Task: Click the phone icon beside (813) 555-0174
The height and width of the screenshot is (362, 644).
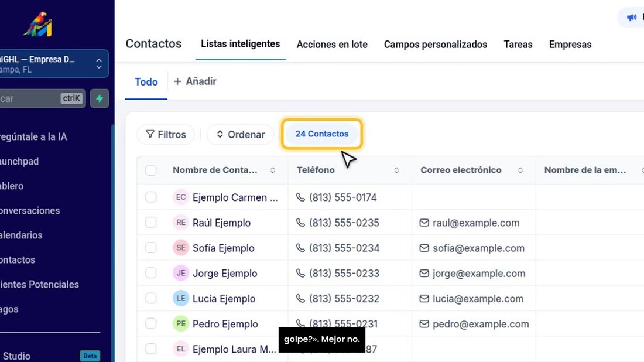Action: pyautogui.click(x=301, y=197)
